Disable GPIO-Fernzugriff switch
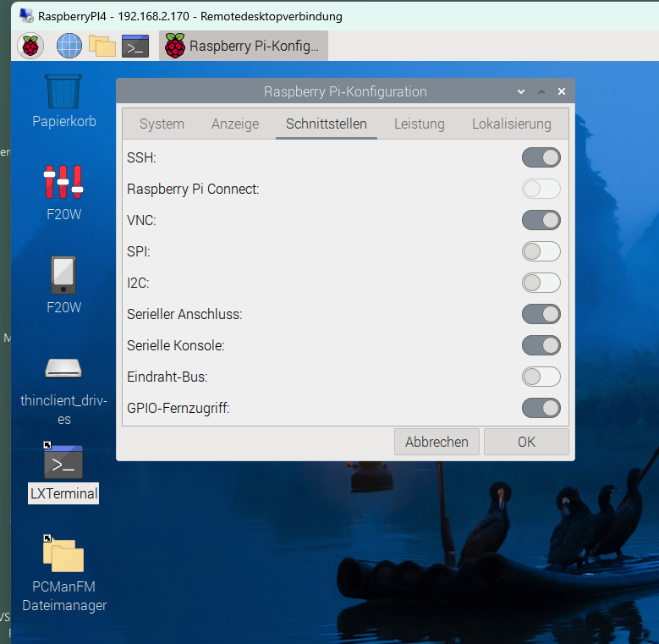This screenshot has width=659, height=644. pyautogui.click(x=541, y=408)
